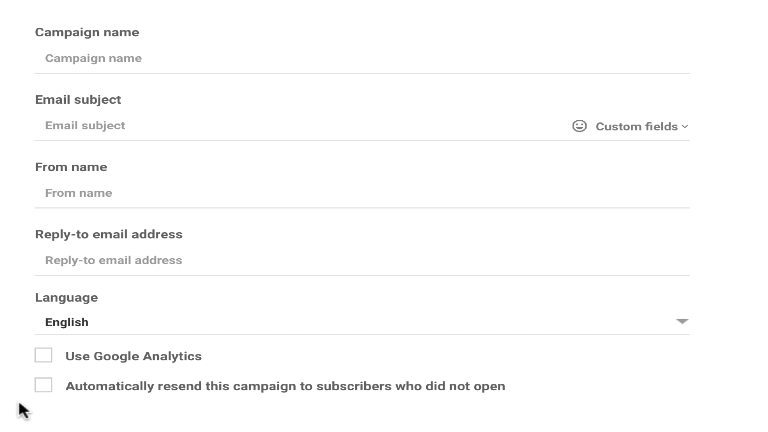Click the bold From name heading label
768x432 pixels.
tap(71, 167)
